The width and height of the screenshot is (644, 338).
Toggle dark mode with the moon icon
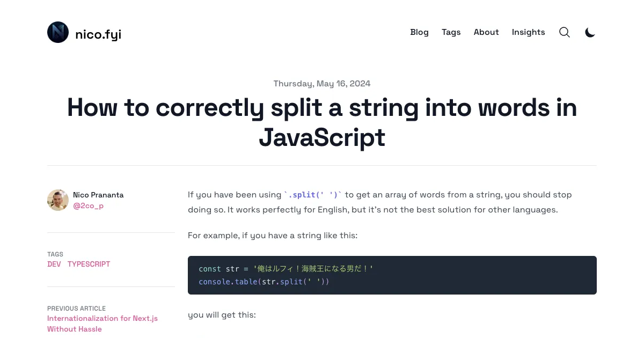pyautogui.click(x=590, y=32)
